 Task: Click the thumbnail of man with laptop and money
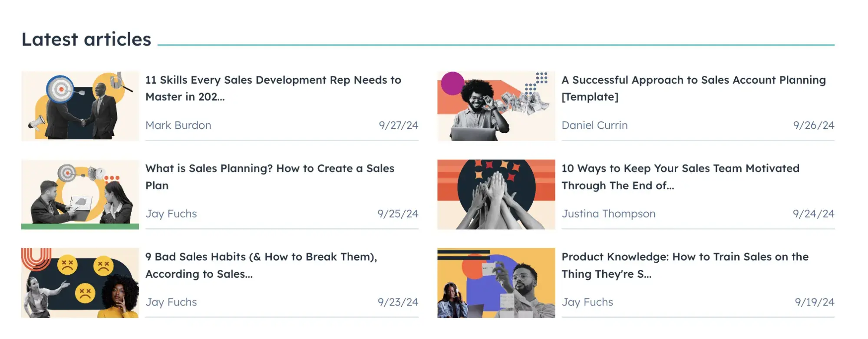[x=496, y=106]
